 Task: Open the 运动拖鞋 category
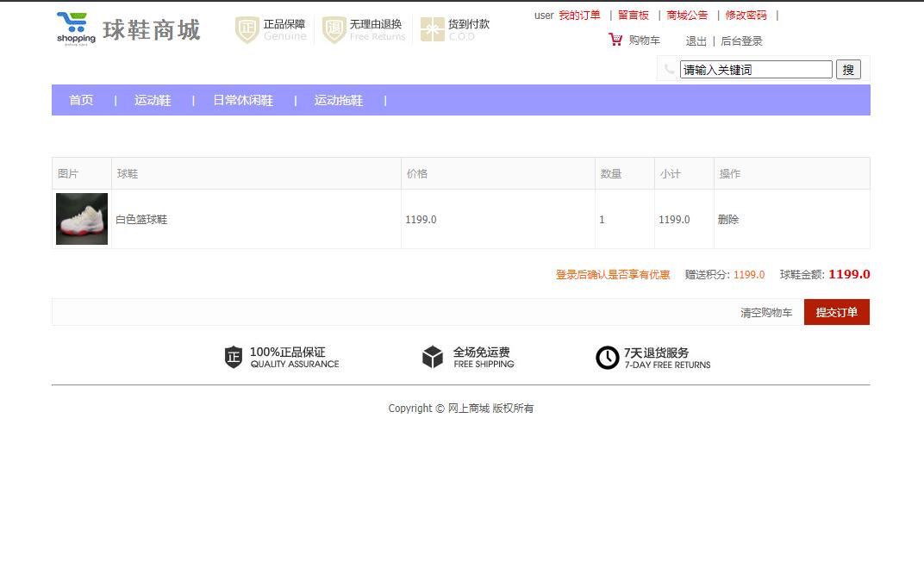pos(339,100)
